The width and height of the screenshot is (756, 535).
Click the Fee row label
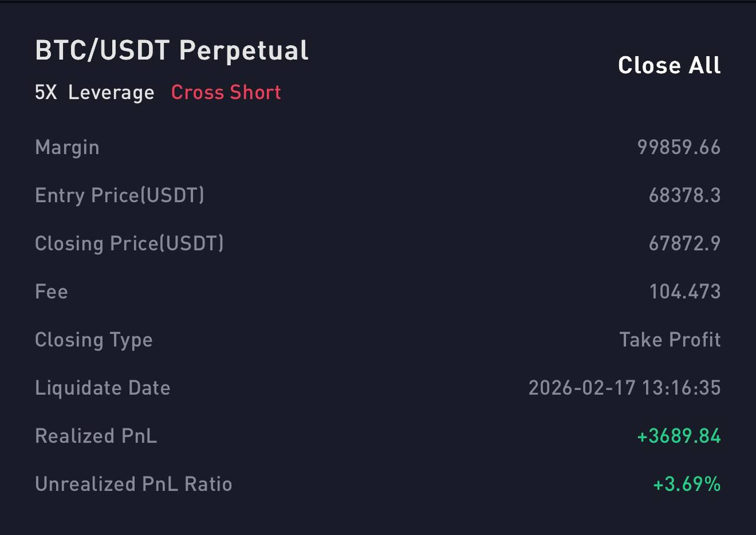(51, 291)
